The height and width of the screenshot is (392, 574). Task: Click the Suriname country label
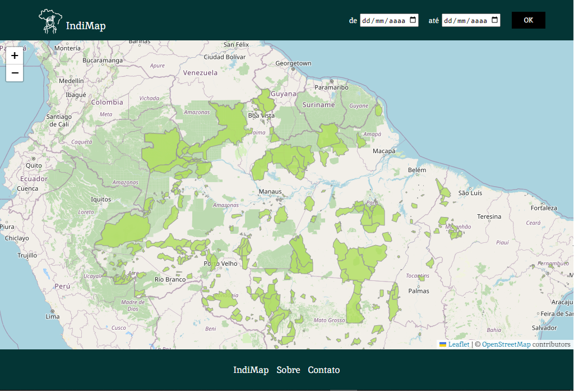(318, 105)
